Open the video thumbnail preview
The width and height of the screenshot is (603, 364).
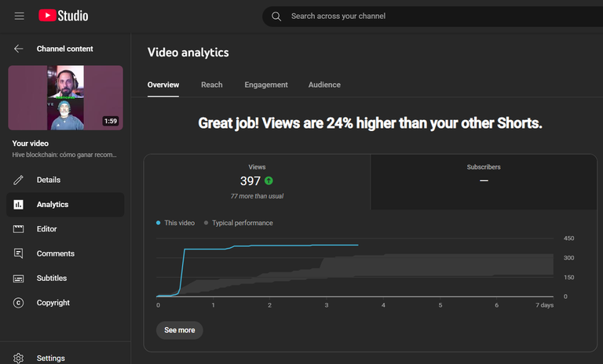65,97
